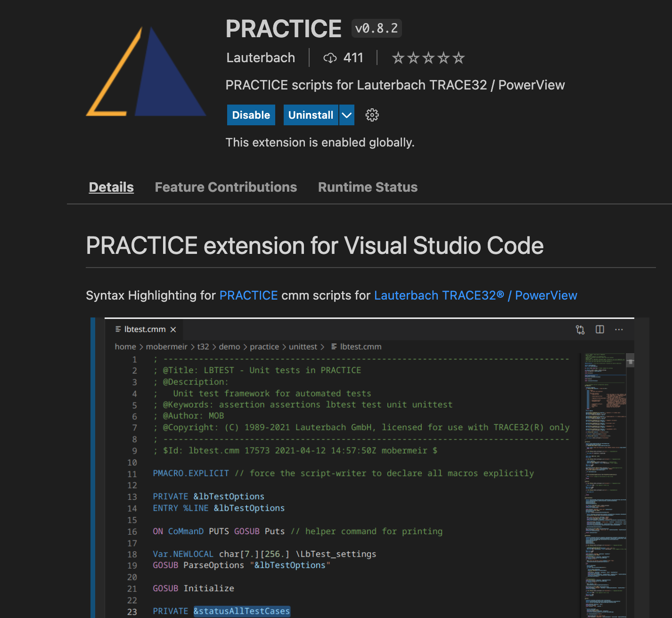
Task: Click 'mobermeir' in the breadcrumb
Action: 166,347
